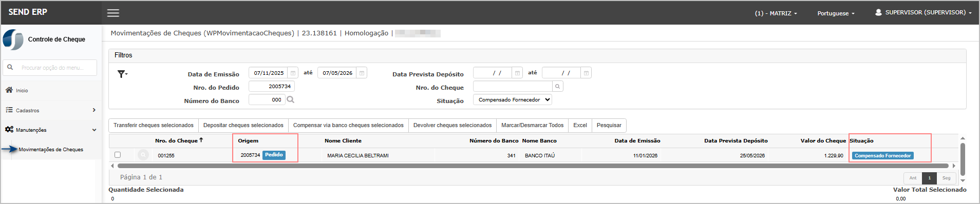Image resolution: width=980 pixels, height=204 pixels.
Task: Click the Manutenções gears icon
Action: 9,129
